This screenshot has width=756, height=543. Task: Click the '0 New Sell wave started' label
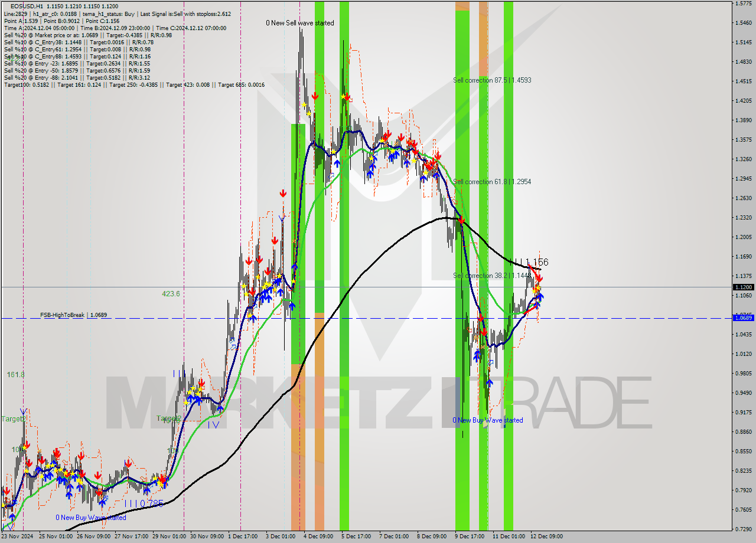pyautogui.click(x=299, y=23)
